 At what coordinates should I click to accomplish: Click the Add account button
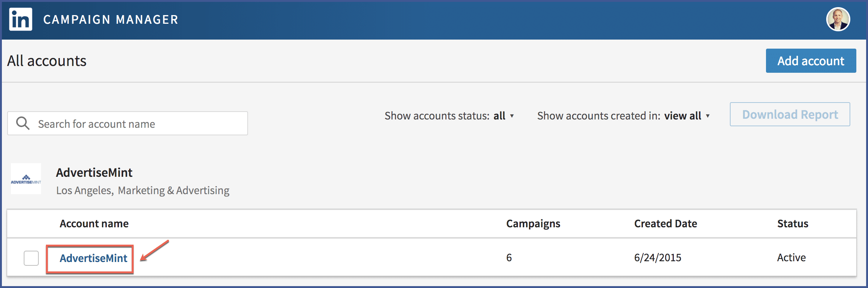click(x=811, y=61)
